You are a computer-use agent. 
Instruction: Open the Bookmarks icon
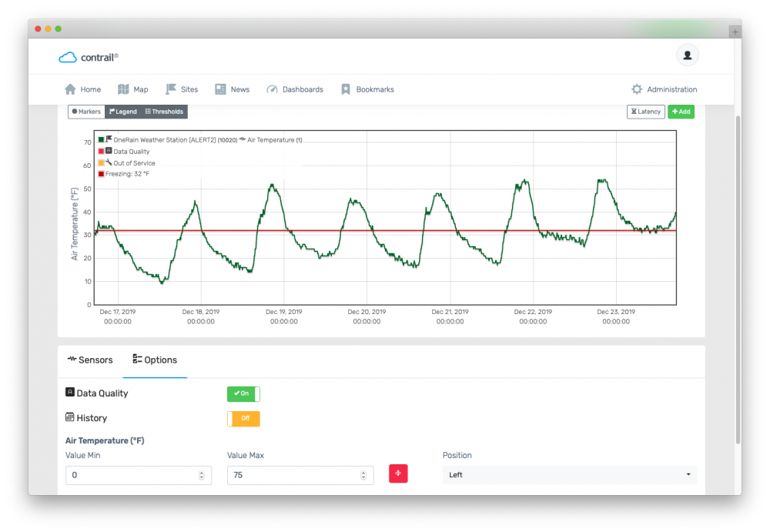pos(346,89)
